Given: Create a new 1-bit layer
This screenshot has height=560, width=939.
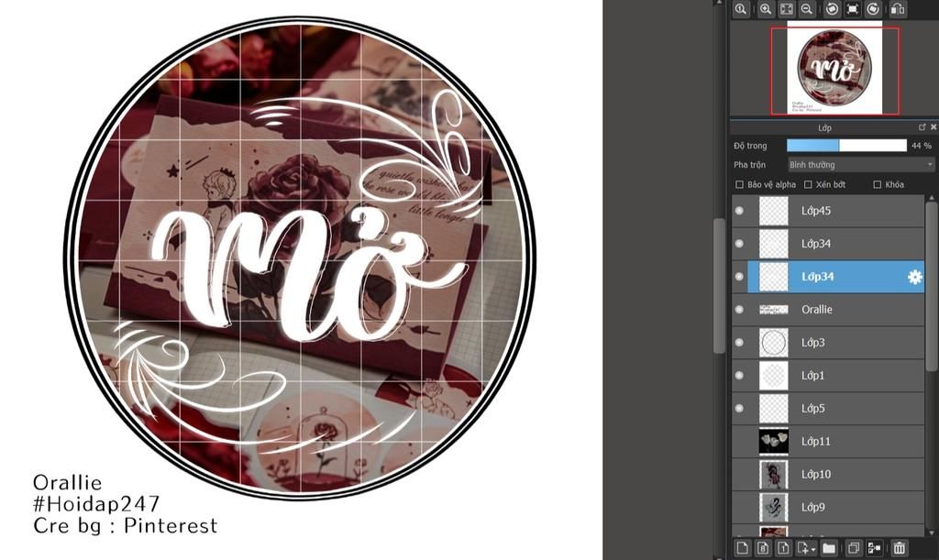Looking at the screenshot, I should coord(783,547).
